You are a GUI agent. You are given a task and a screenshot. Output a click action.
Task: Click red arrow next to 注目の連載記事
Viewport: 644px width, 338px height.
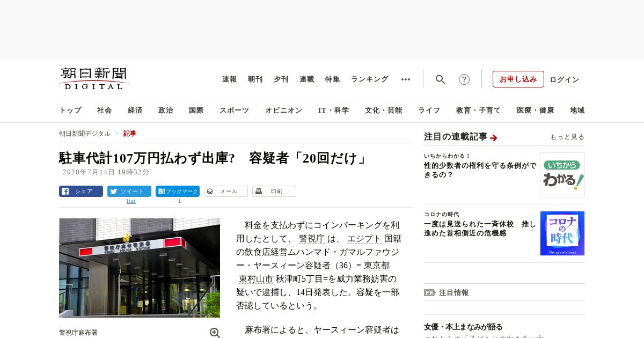pos(494,138)
